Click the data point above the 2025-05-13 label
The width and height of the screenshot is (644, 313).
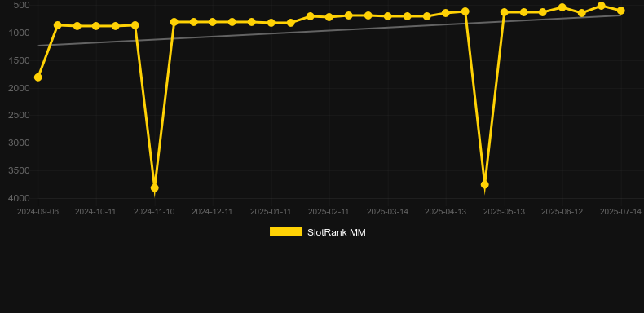point(505,12)
